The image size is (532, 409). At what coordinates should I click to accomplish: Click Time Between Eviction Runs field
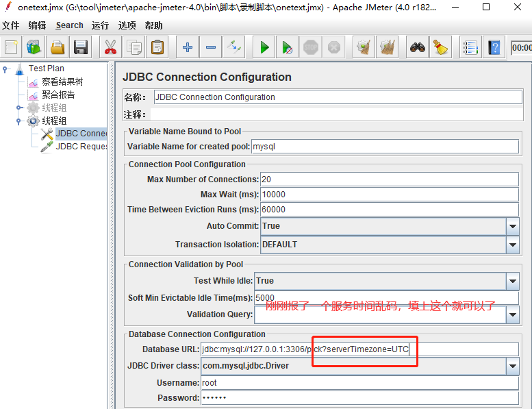pos(390,210)
